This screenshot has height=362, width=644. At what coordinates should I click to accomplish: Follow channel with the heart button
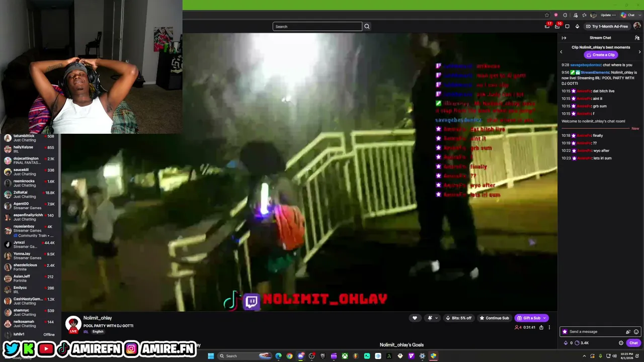415,318
